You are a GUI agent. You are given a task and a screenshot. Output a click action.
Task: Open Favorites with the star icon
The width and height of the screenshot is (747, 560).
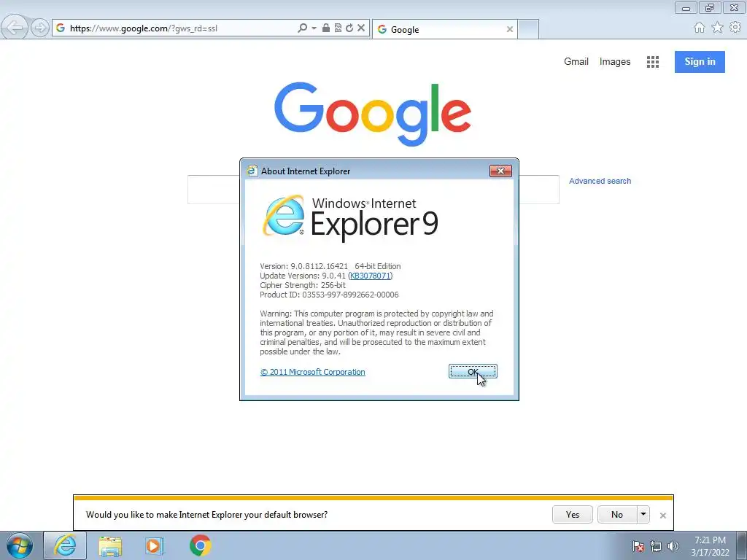(x=717, y=28)
